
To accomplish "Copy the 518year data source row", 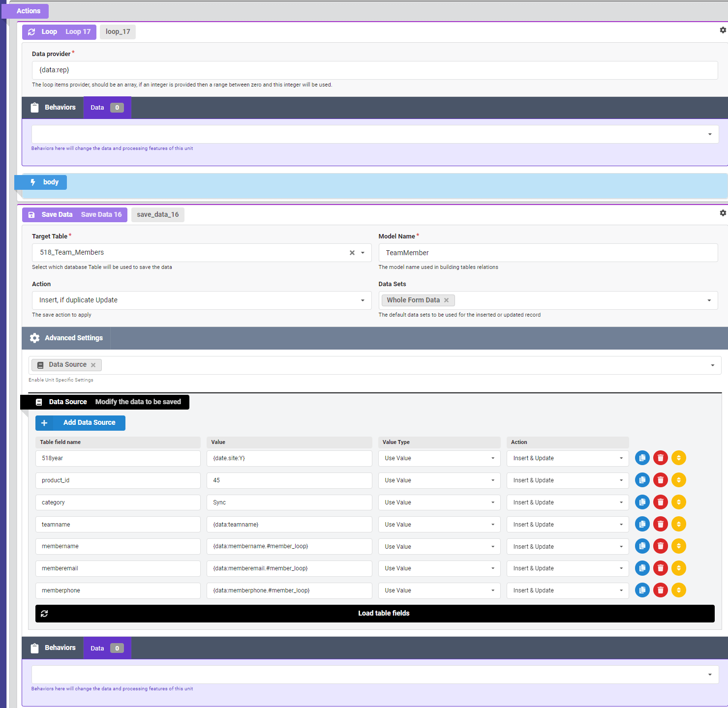I will [x=642, y=458].
